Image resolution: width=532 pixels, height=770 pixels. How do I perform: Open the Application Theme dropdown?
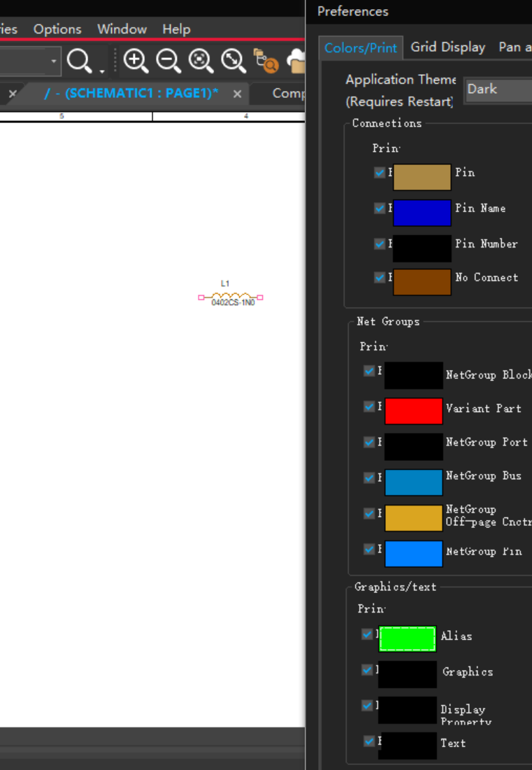498,90
